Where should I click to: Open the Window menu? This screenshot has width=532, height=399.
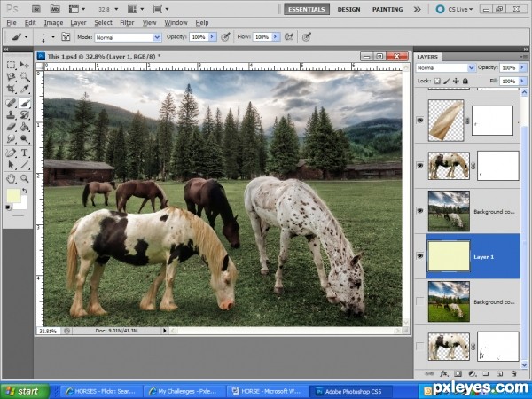[176, 23]
